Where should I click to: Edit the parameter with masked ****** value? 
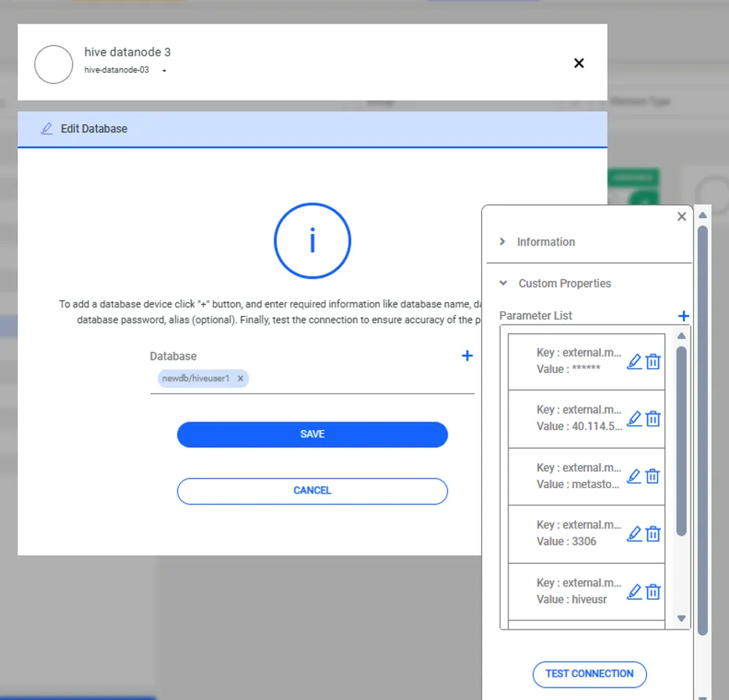tap(634, 361)
